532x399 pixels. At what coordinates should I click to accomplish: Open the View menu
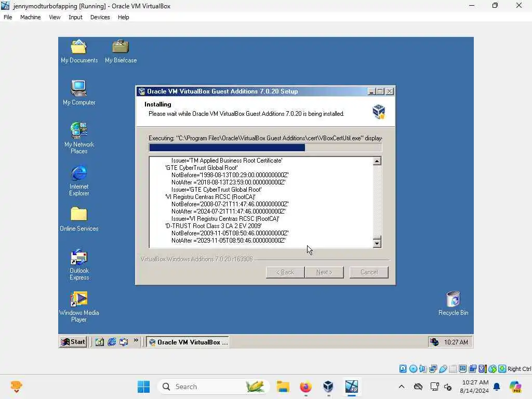coord(55,17)
